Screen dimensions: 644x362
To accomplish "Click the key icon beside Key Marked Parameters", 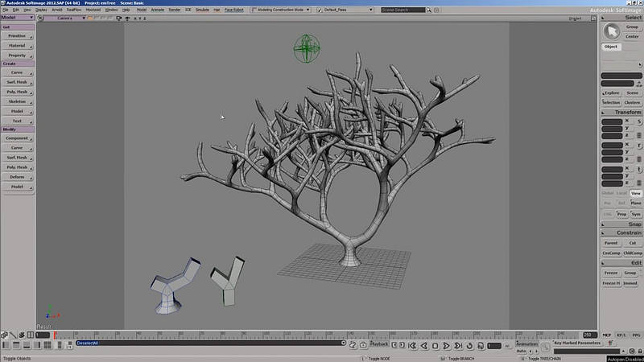I will [546, 343].
